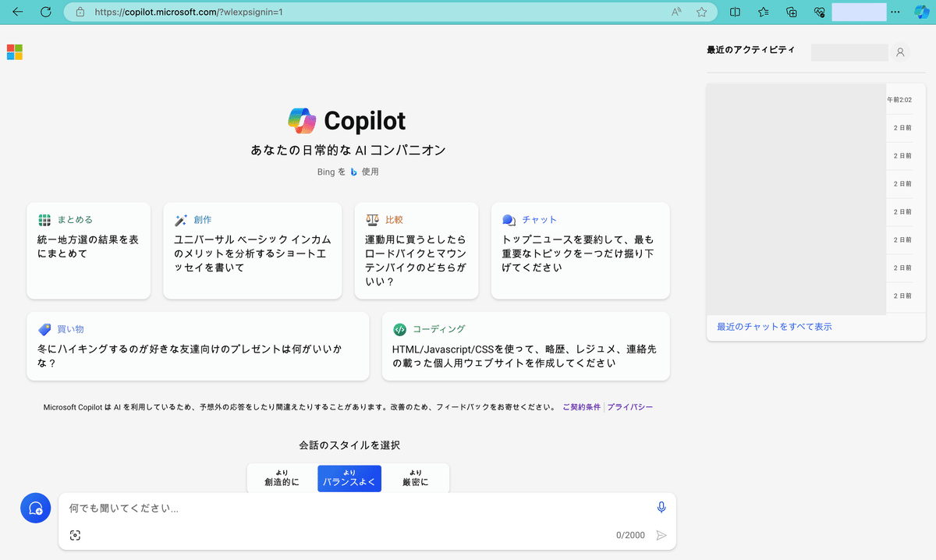Select the より創造的に conversation style
This screenshot has width=936, height=560.
pos(282,478)
